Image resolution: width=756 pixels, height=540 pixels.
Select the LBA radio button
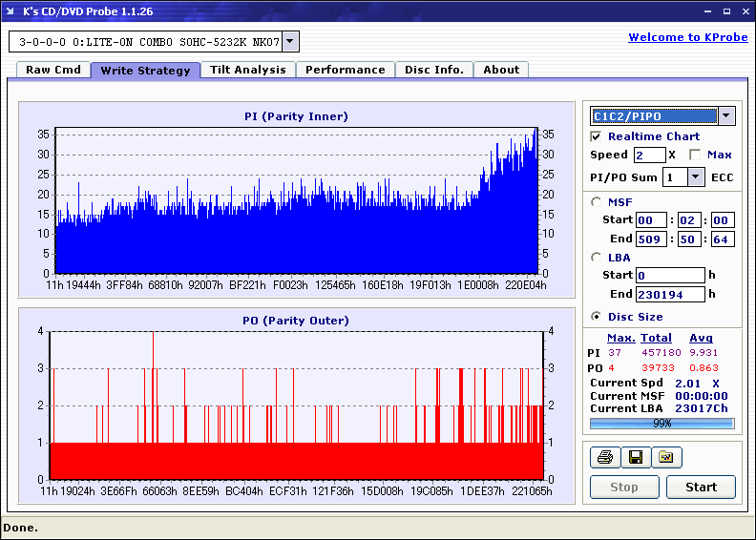(597, 257)
